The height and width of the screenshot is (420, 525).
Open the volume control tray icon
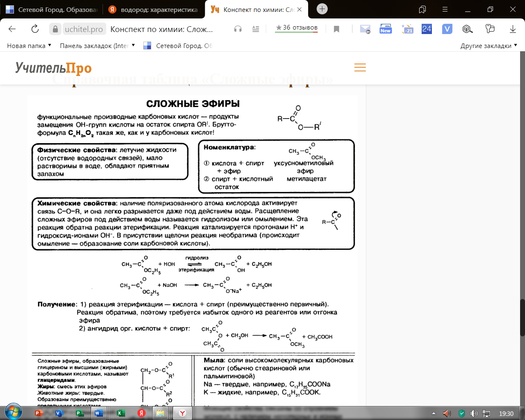pyautogui.click(x=474, y=413)
